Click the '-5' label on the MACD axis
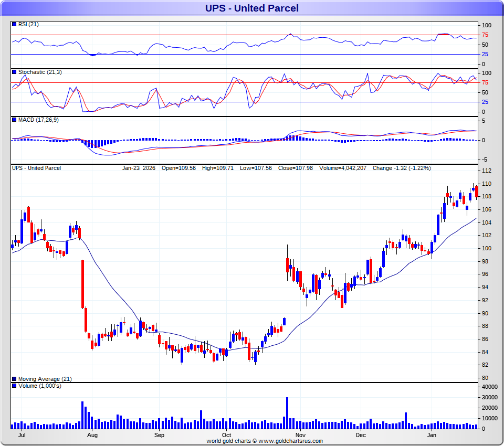This screenshot has width=504, height=446. [485, 160]
